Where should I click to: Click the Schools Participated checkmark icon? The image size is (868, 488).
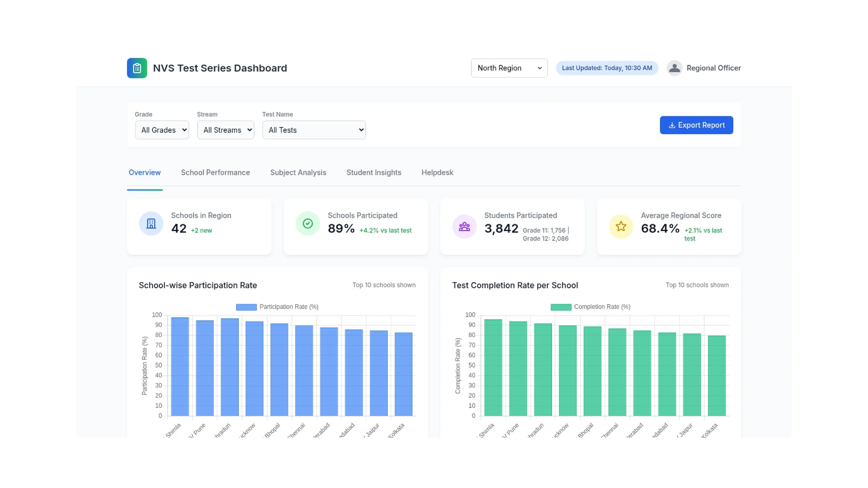[x=308, y=224]
